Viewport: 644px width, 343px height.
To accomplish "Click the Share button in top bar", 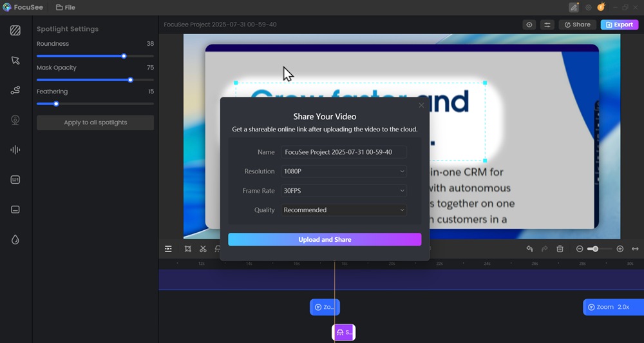I will 578,24.
